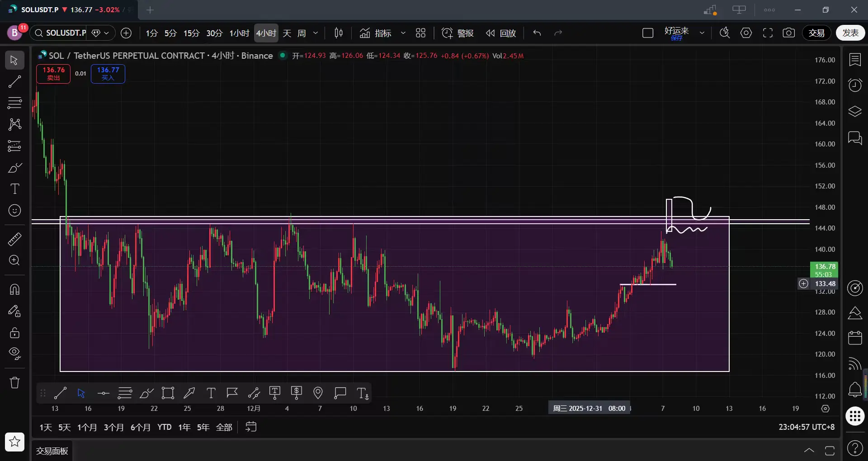Image resolution: width=868 pixels, height=461 pixels.
Task: Open Fibonacci tools in left sidebar
Action: point(14,103)
